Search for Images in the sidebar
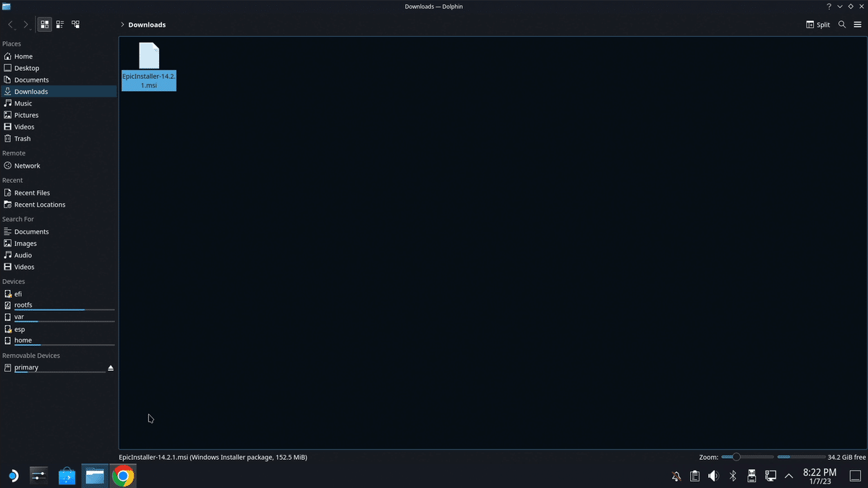 [x=58, y=244]
